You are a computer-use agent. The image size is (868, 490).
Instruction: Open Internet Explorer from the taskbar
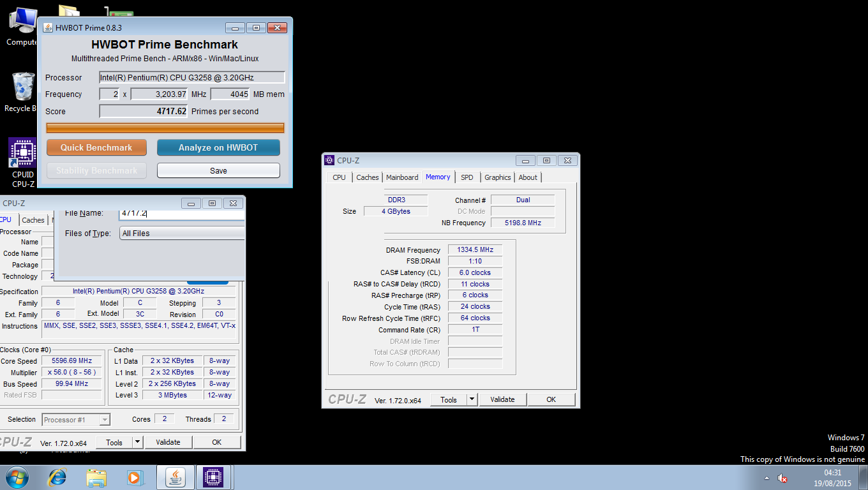point(57,477)
